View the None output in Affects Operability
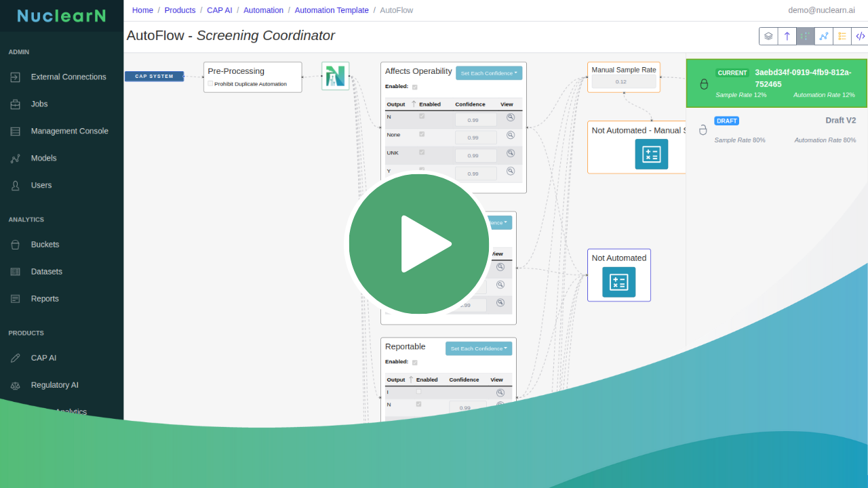 click(511, 135)
